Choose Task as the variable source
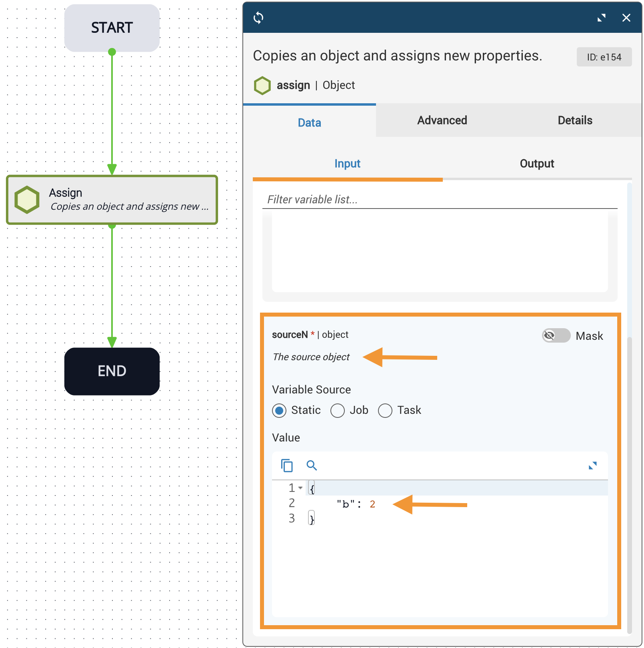Image resolution: width=644 pixels, height=648 pixels. click(385, 411)
